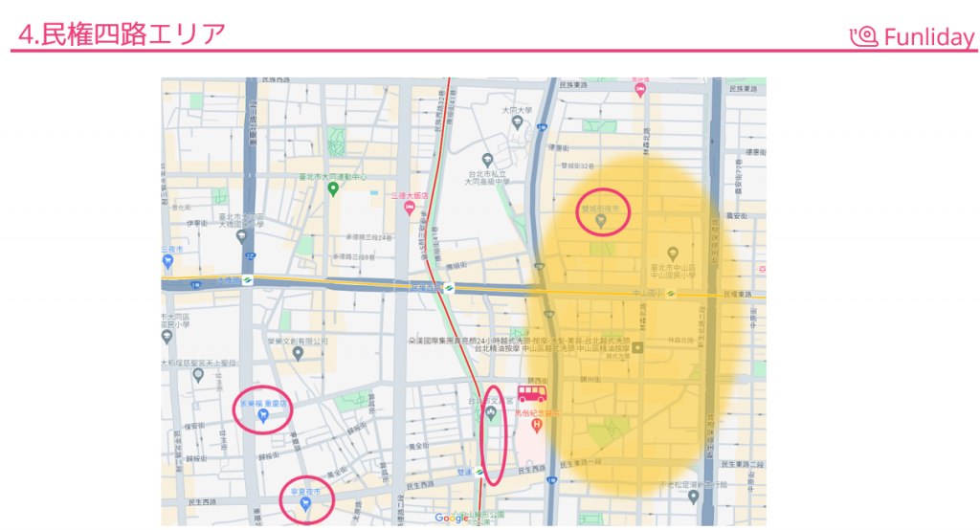Click the 三德大飯店 hotel pin
The height and width of the screenshot is (530, 980).
(410, 207)
